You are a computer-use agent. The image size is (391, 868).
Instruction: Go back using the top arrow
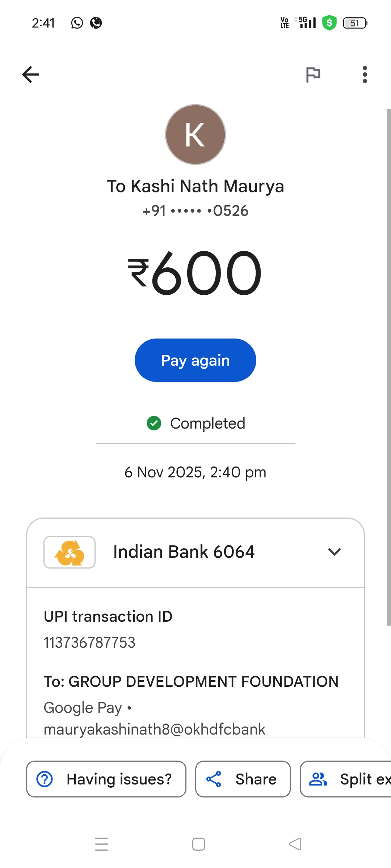click(x=30, y=75)
